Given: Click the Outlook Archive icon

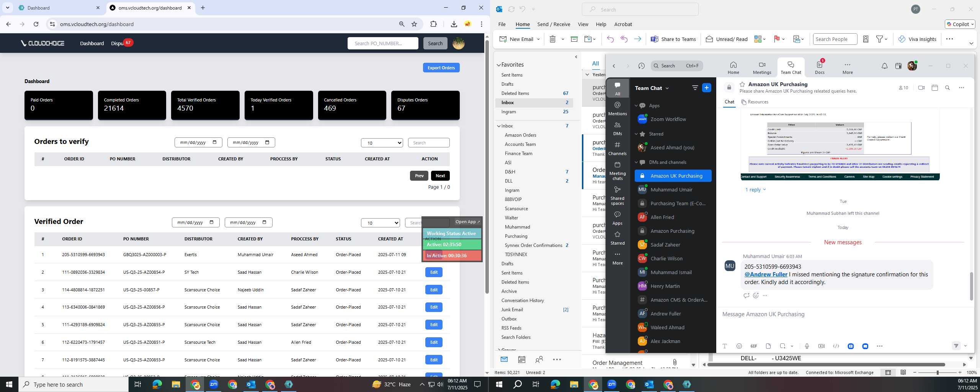Looking at the screenshot, I should coord(574,39).
